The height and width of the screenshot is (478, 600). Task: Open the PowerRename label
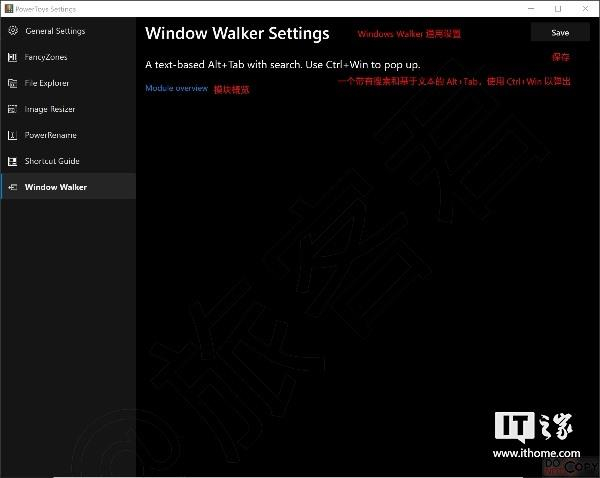(51, 135)
